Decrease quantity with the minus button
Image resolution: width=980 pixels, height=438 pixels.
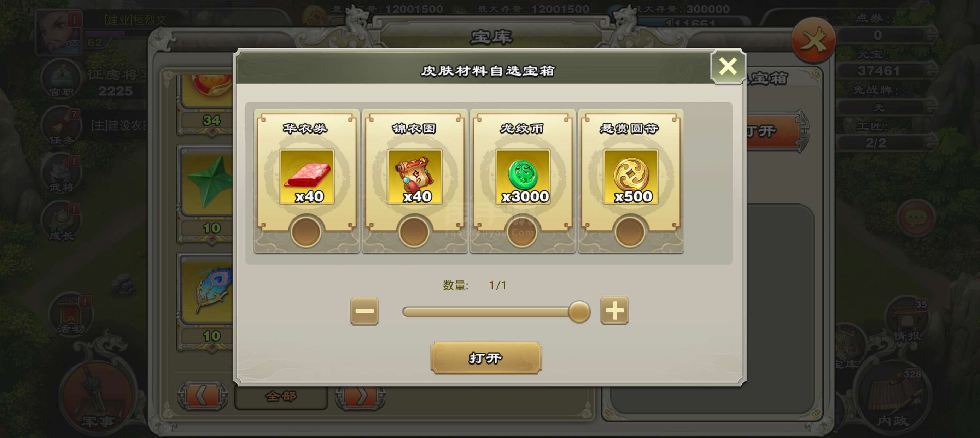[x=364, y=311]
